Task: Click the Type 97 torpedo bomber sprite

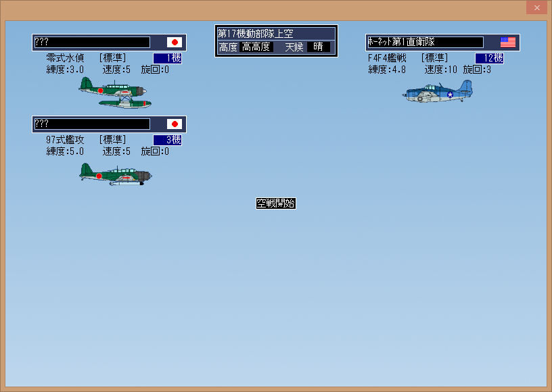Action: pyautogui.click(x=116, y=174)
